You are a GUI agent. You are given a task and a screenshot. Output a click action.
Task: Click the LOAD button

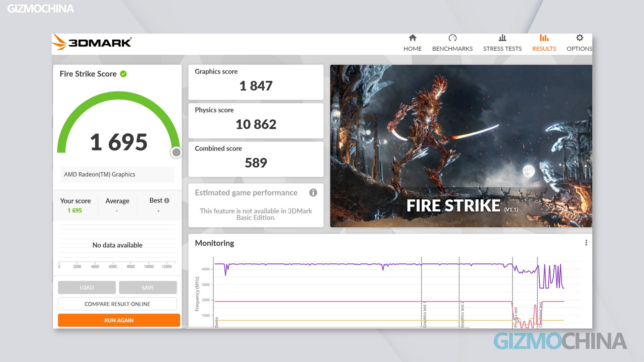click(x=87, y=288)
